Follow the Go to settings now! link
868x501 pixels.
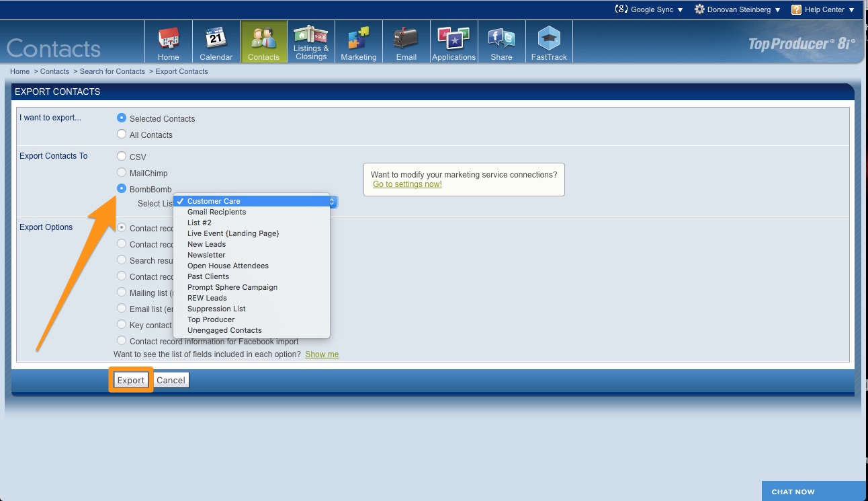(407, 184)
